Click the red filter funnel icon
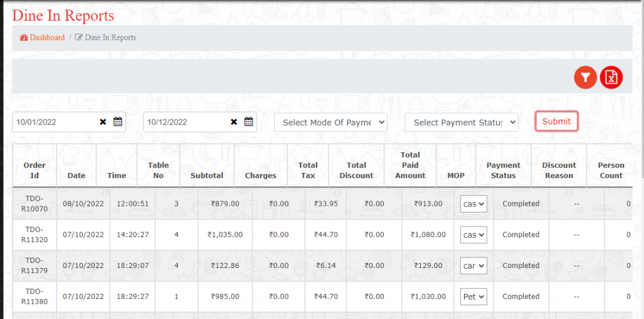644x319 pixels. [x=586, y=77]
